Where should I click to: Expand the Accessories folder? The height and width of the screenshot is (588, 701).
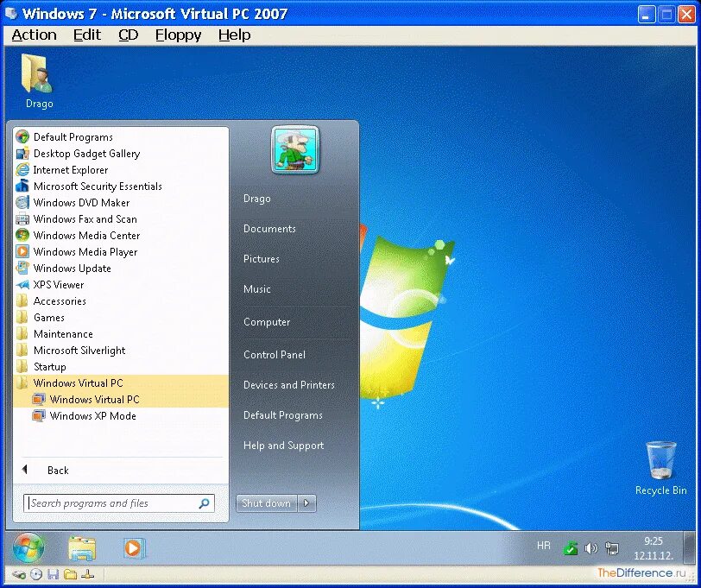(121, 301)
